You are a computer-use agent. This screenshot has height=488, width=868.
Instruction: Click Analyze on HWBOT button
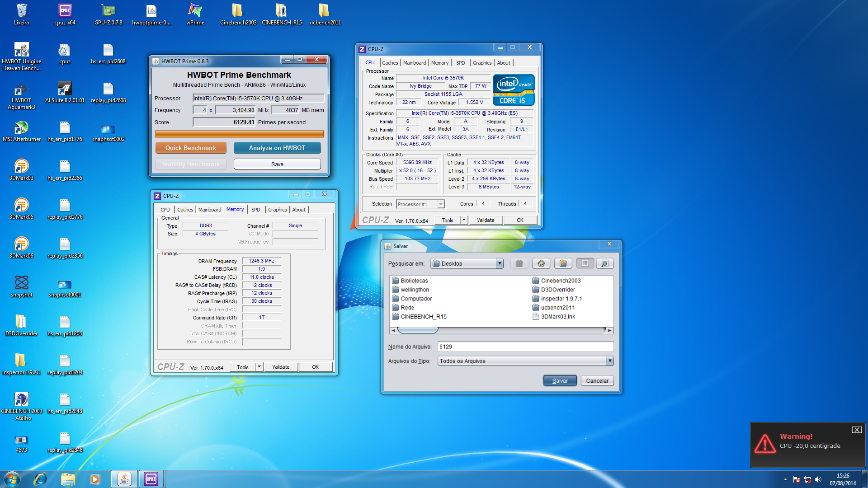click(x=277, y=148)
